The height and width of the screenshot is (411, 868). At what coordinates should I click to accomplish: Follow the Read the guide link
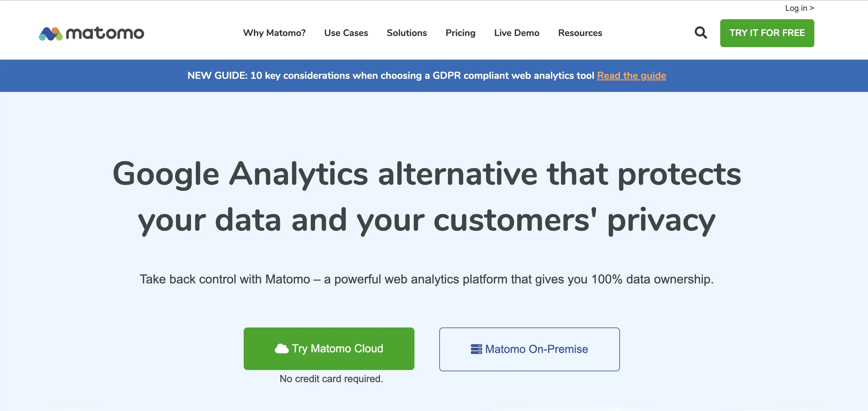(631, 75)
